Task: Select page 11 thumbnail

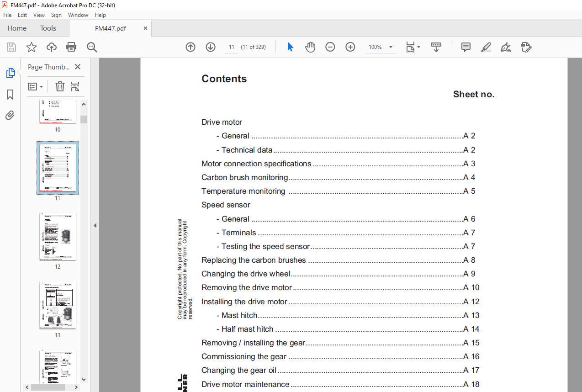Action: coord(58,168)
